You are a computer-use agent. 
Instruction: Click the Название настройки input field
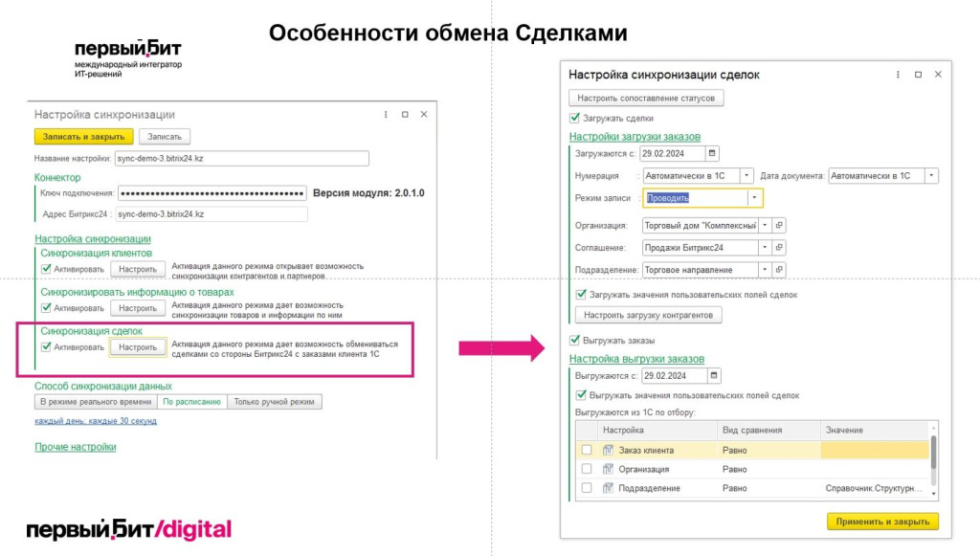click(x=240, y=158)
